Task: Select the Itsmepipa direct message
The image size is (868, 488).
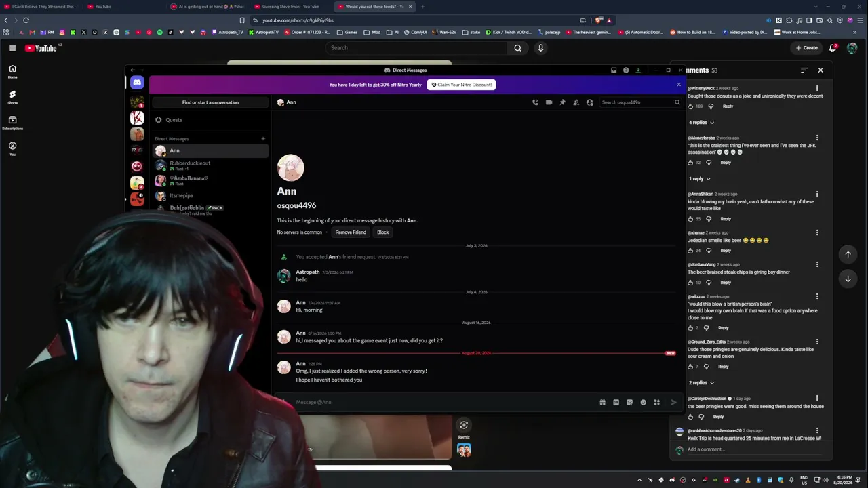Action: point(210,196)
